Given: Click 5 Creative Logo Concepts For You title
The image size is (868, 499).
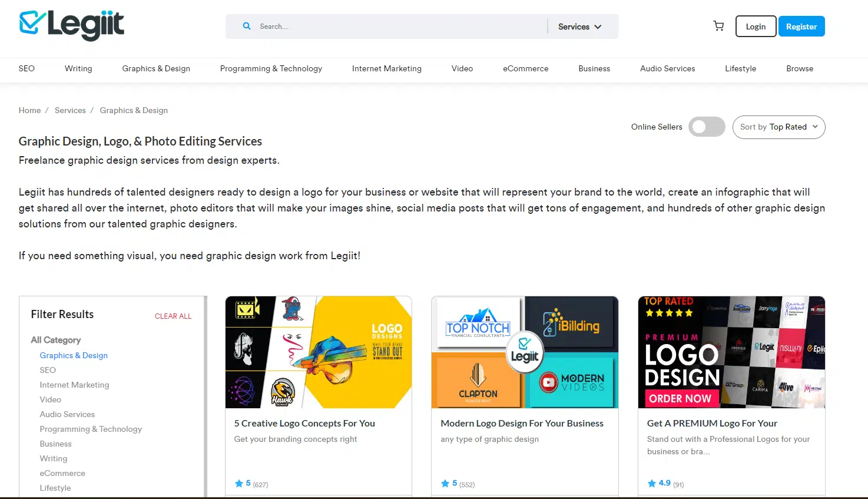Looking at the screenshot, I should tap(304, 423).
